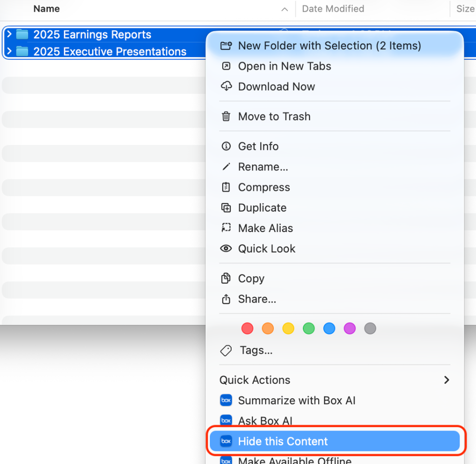Choose New Folder with Selection (2 Items)

(329, 46)
